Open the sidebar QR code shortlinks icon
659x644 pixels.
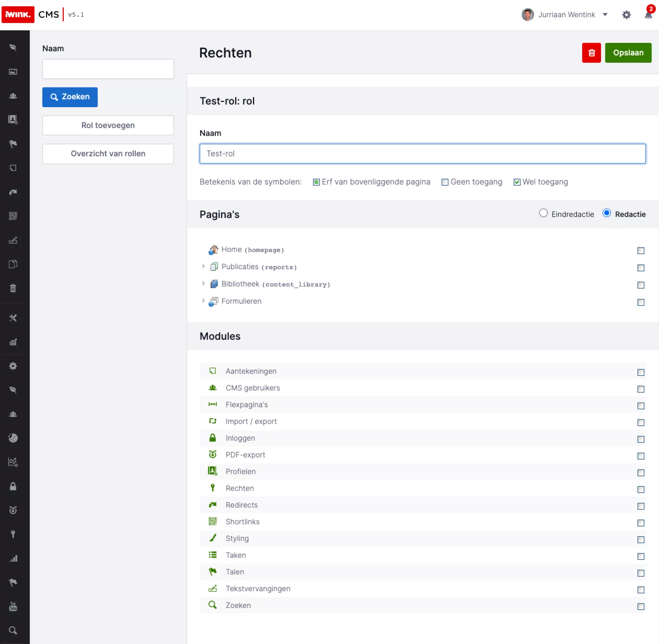point(13,216)
